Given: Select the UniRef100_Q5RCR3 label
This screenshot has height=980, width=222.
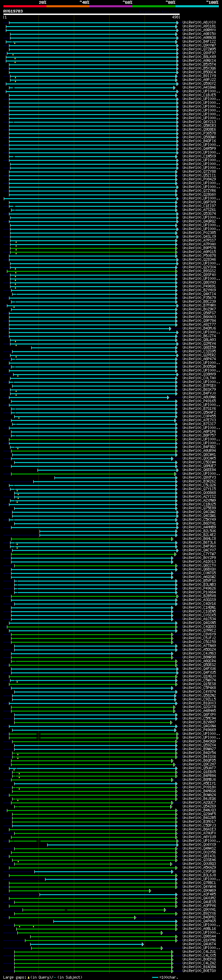Looking at the screenshot, I should coord(199,125).
